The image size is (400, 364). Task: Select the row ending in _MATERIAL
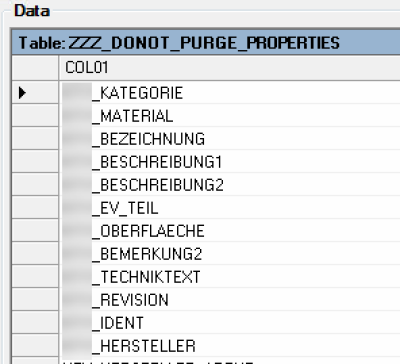[230, 115]
